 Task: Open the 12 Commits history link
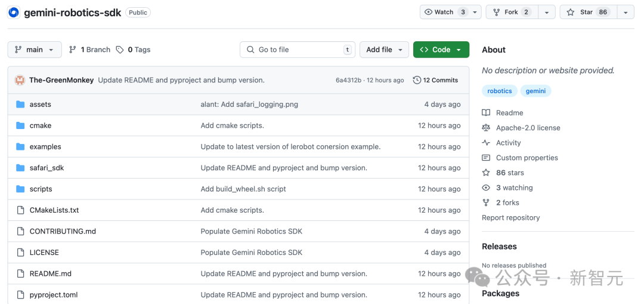[436, 80]
